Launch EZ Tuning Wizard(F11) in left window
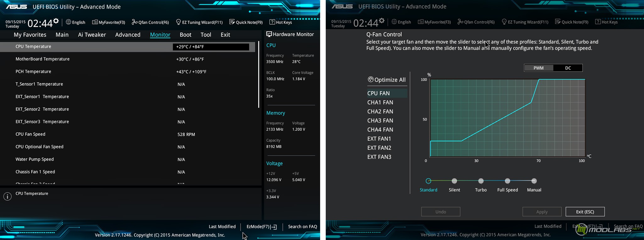 click(x=199, y=22)
